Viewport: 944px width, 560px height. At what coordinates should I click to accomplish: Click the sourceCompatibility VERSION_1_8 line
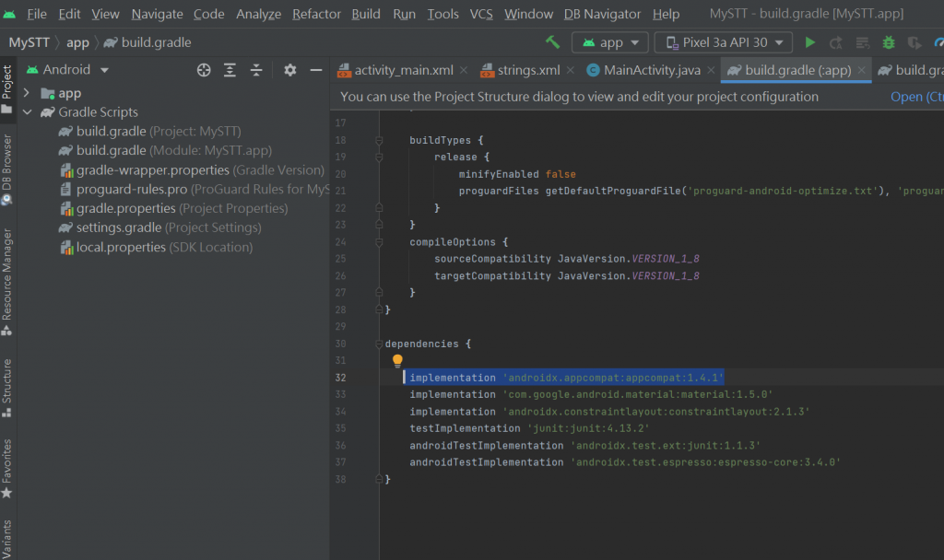point(567,259)
